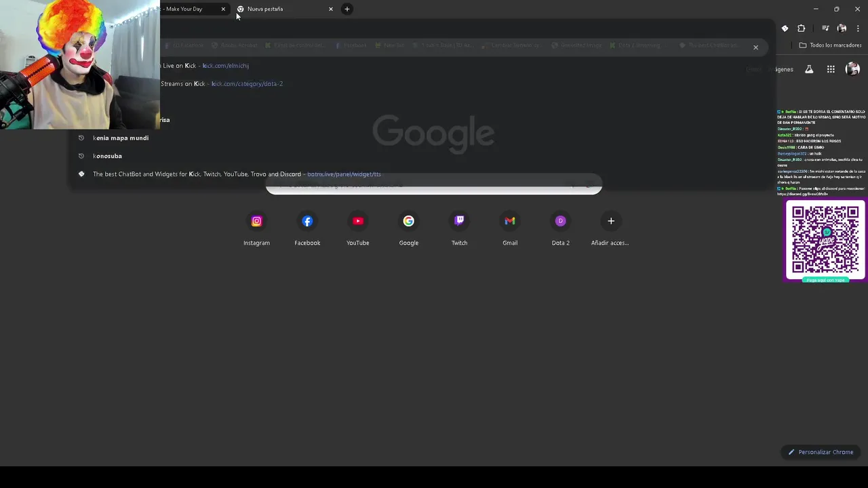Select the konosuba search suggestion
The width and height of the screenshot is (868, 488).
coord(420,156)
